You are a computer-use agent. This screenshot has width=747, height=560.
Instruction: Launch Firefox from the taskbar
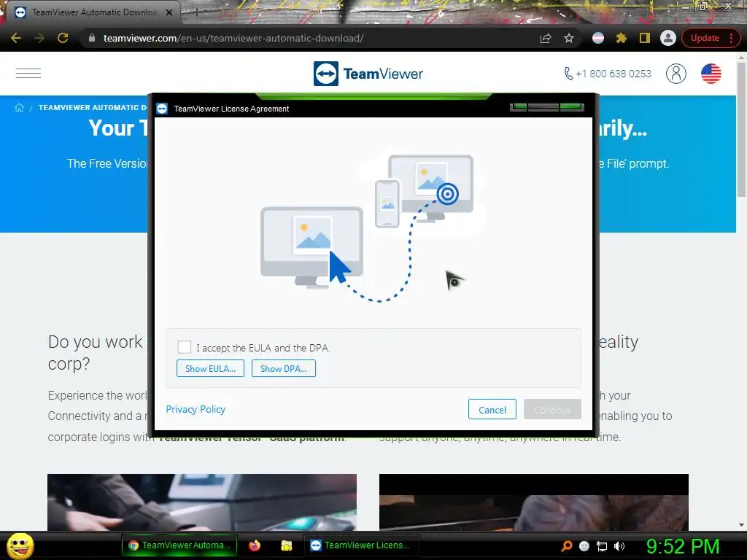pyautogui.click(x=255, y=545)
